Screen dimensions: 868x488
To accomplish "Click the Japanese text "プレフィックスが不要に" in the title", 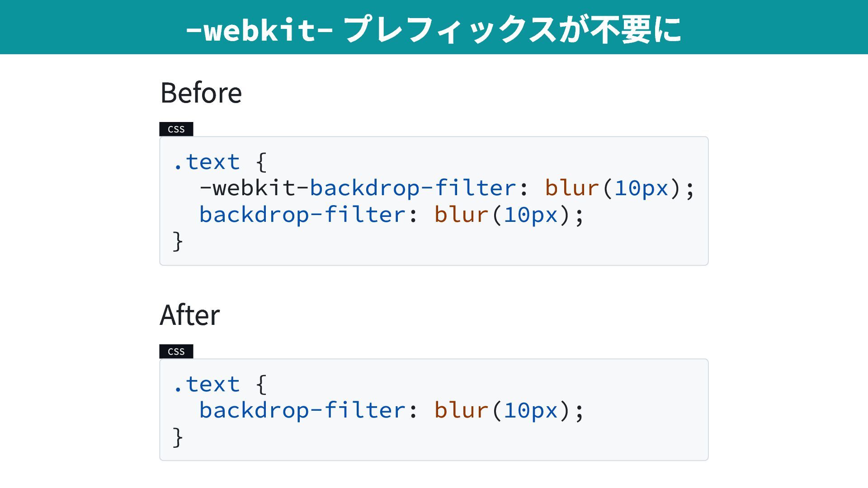I will point(512,30).
